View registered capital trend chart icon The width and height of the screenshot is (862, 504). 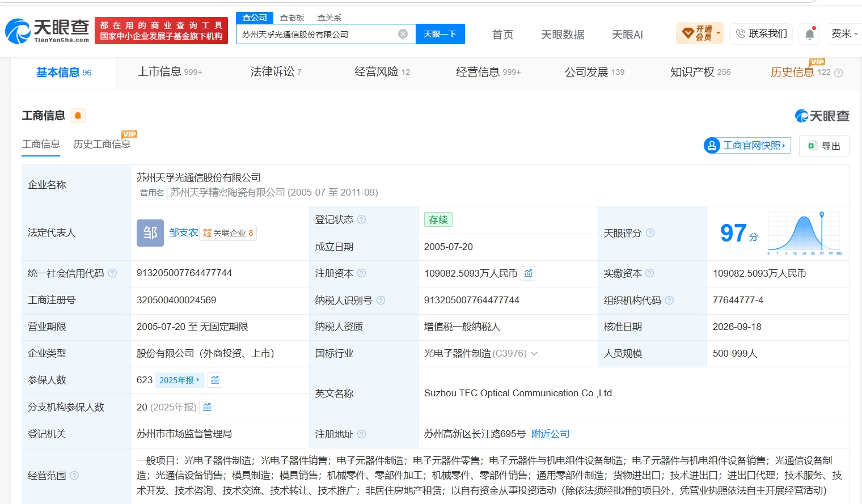(x=528, y=273)
